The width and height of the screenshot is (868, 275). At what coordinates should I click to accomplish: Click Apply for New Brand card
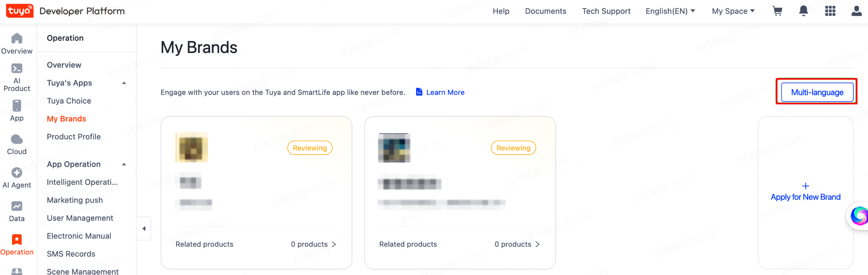click(x=805, y=193)
